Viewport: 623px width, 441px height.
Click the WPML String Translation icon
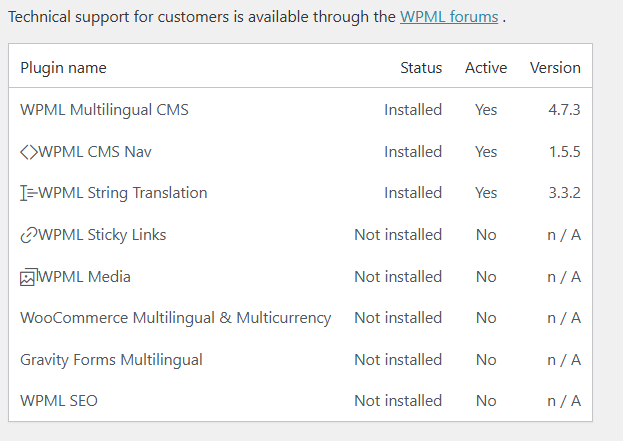click(x=29, y=193)
